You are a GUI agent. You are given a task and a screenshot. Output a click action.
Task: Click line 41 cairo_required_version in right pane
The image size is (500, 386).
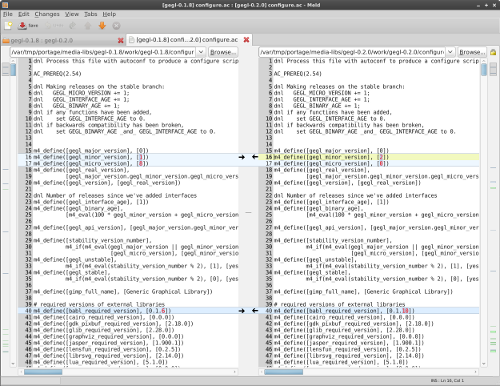(x=344, y=317)
